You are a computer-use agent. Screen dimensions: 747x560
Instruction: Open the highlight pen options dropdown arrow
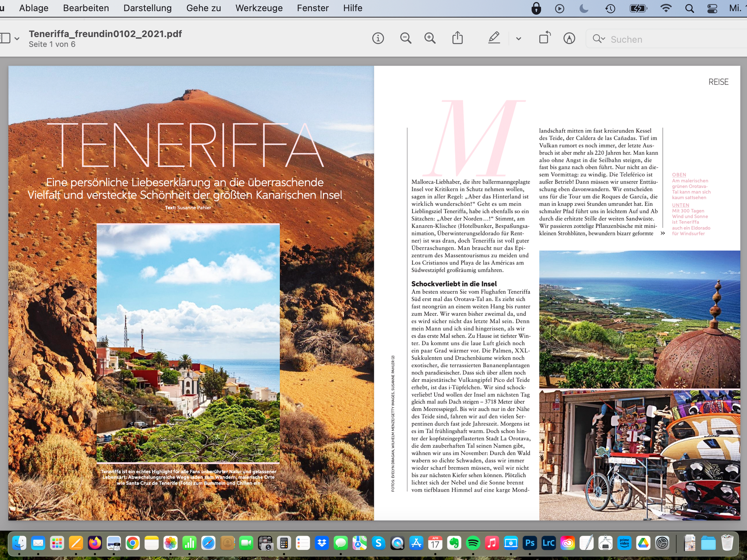click(519, 39)
